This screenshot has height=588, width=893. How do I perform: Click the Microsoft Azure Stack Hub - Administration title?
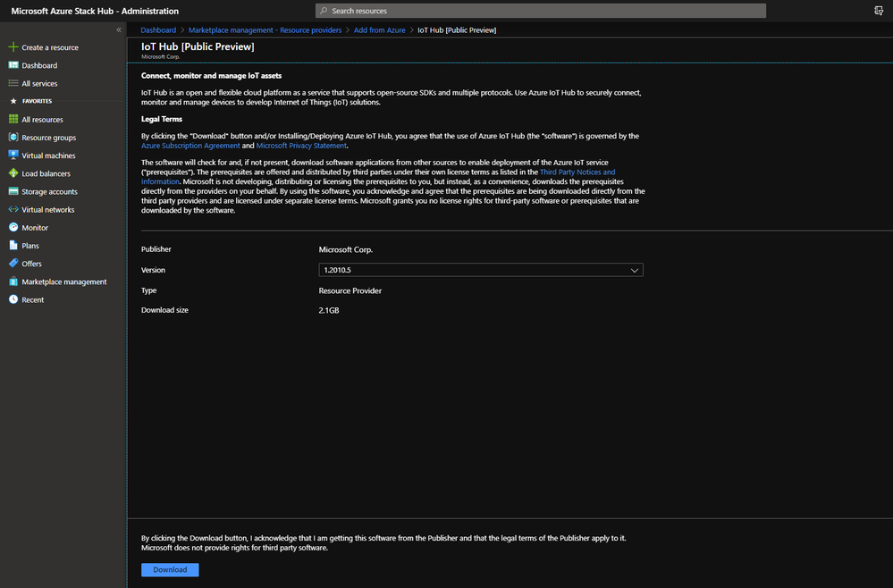coord(95,11)
